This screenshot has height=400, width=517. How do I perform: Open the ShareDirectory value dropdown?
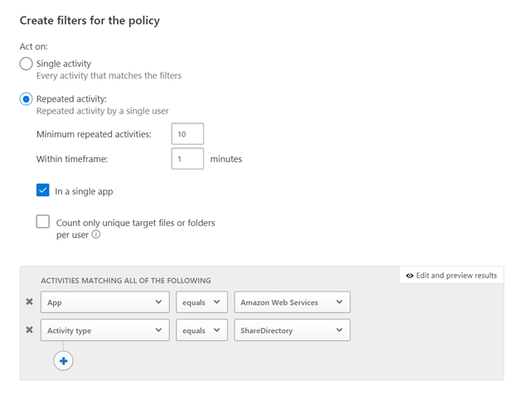[x=292, y=330]
